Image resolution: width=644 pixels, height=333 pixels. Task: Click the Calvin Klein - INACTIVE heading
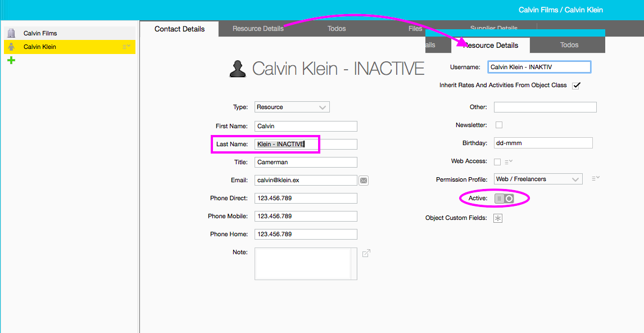338,69
